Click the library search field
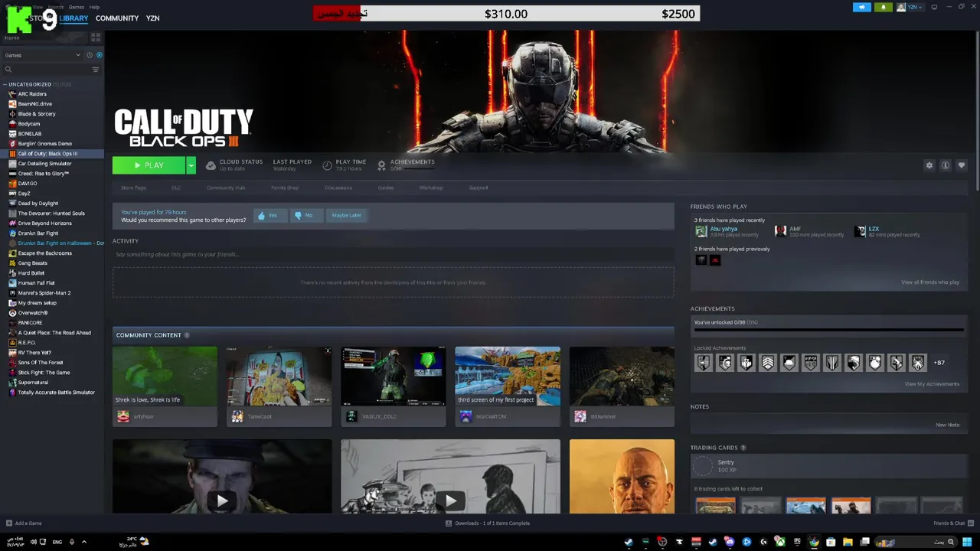The width and height of the screenshot is (980, 551). point(46,70)
